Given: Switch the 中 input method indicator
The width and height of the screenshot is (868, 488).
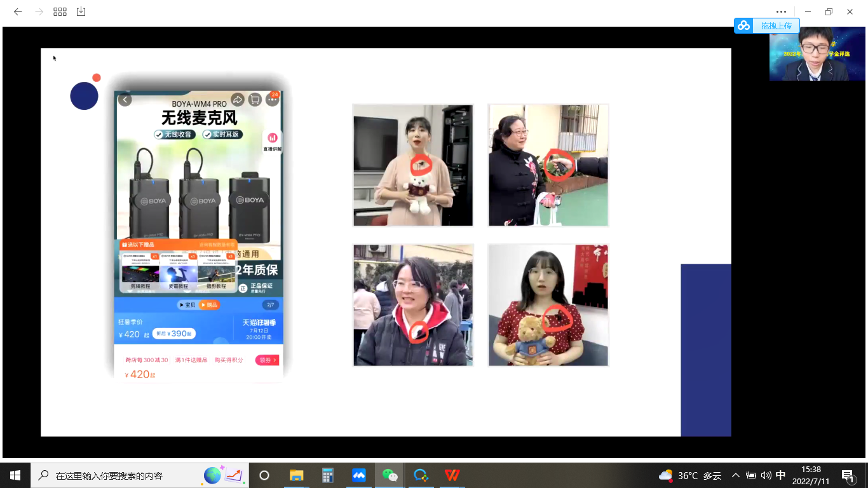Looking at the screenshot, I should [x=781, y=475].
